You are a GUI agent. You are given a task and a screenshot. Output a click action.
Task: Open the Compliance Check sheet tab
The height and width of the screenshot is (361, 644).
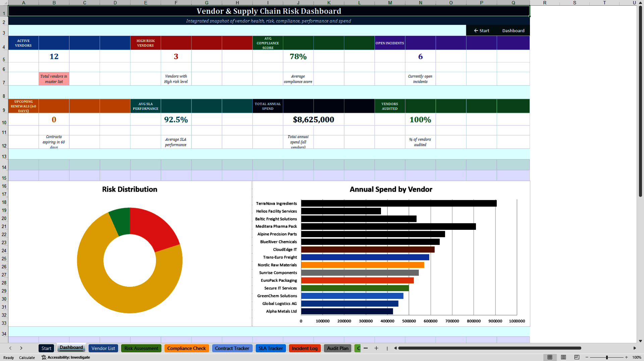pos(186,348)
